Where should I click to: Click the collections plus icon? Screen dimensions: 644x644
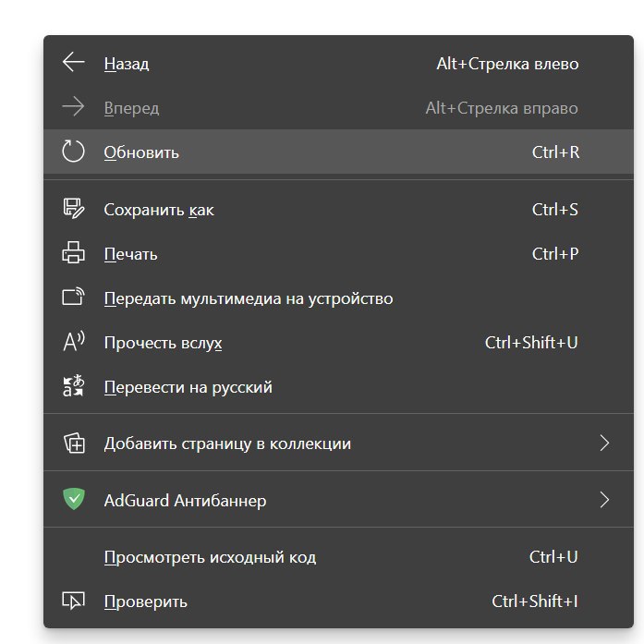74,443
